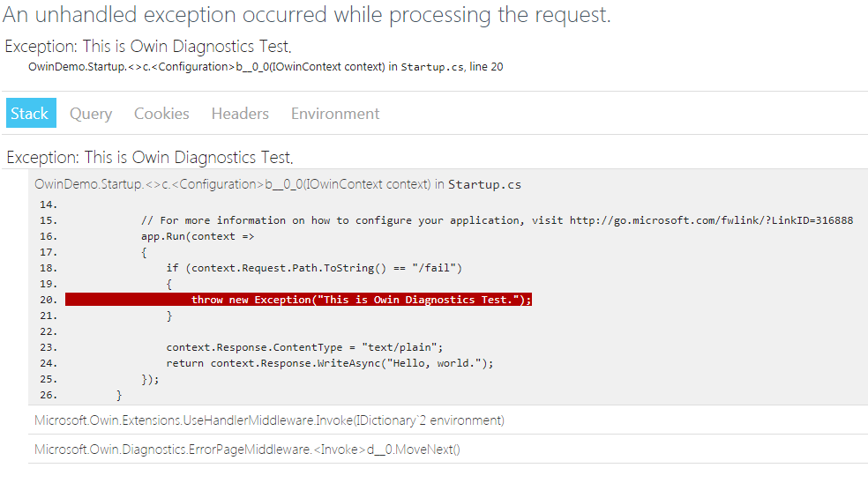Open the Cookies tab
This screenshot has width=868, height=483.
tap(161, 114)
